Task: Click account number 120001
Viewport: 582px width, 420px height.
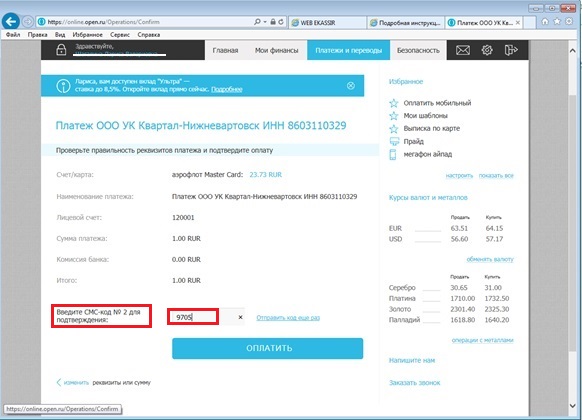Action: 183,217
